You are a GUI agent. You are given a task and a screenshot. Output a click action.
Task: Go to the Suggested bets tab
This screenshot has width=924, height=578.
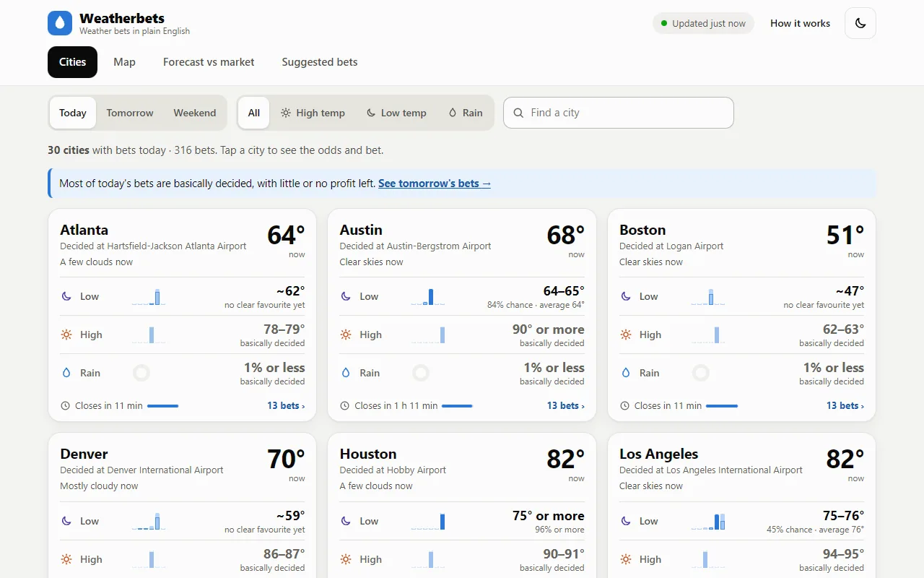point(320,62)
